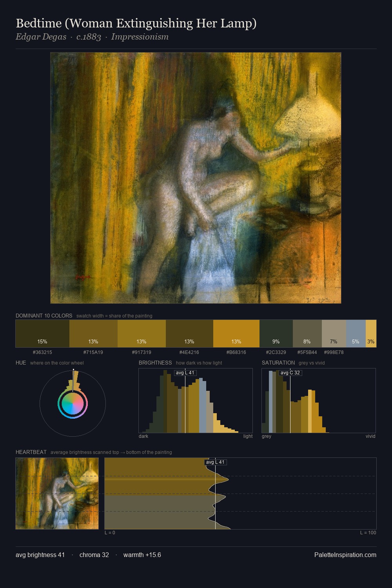Click 'avg L 41' label in Heartbeat chart
392x588 pixels.
coord(216,462)
